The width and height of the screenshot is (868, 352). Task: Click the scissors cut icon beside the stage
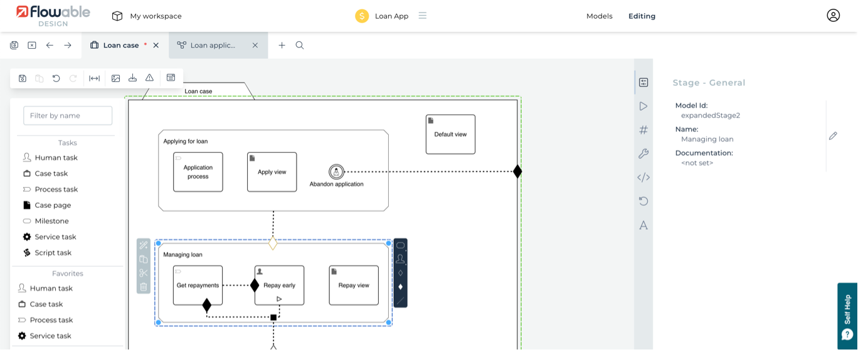[144, 273]
